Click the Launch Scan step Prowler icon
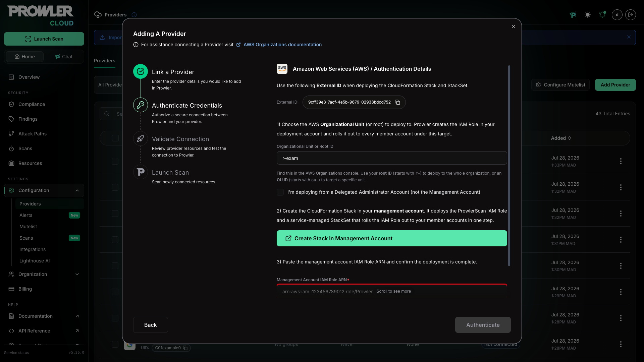The height and width of the screenshot is (362, 644). coord(141,172)
